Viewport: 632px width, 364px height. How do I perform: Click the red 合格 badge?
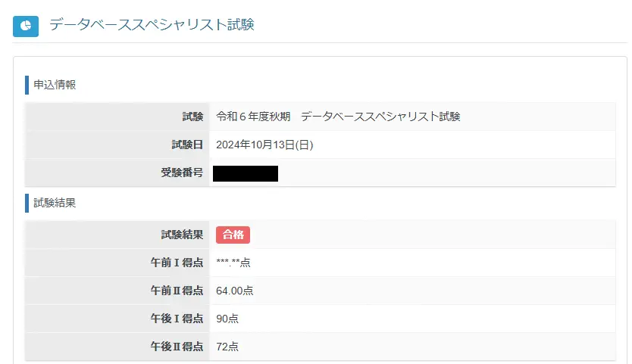[233, 235]
